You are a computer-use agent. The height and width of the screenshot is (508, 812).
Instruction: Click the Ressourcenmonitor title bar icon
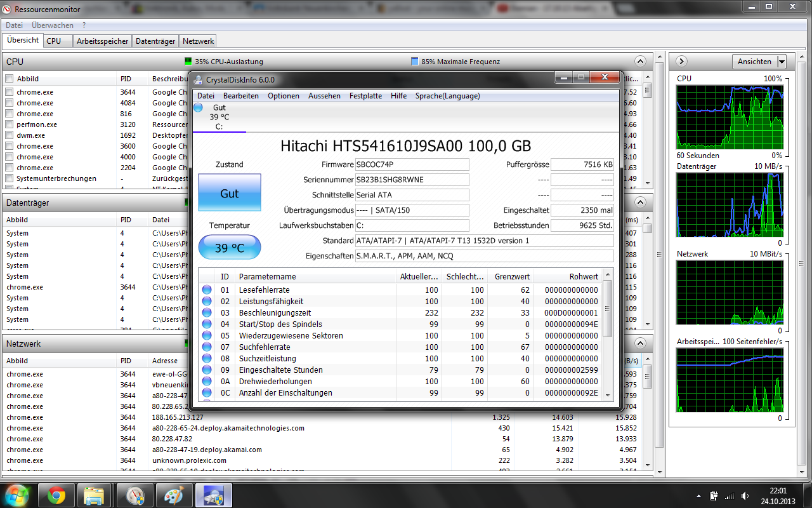(7, 8)
